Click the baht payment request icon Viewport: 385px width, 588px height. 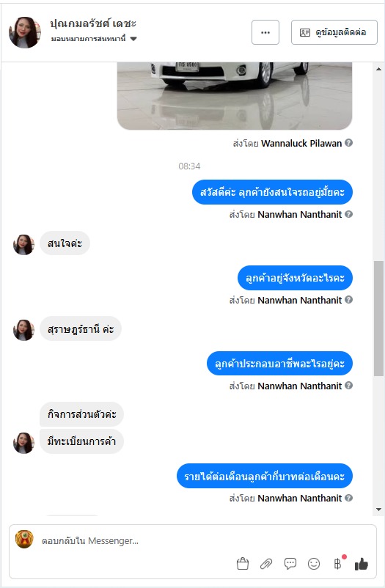pyautogui.click(x=338, y=563)
